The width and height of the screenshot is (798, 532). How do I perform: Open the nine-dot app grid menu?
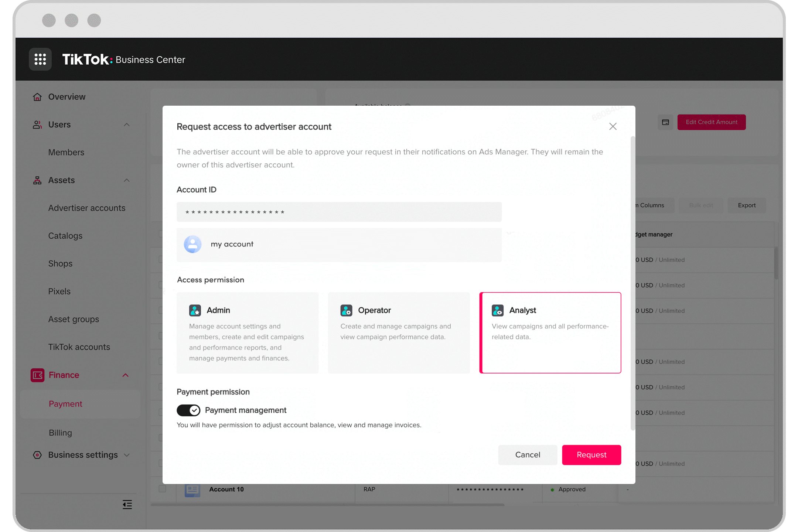[x=40, y=59]
